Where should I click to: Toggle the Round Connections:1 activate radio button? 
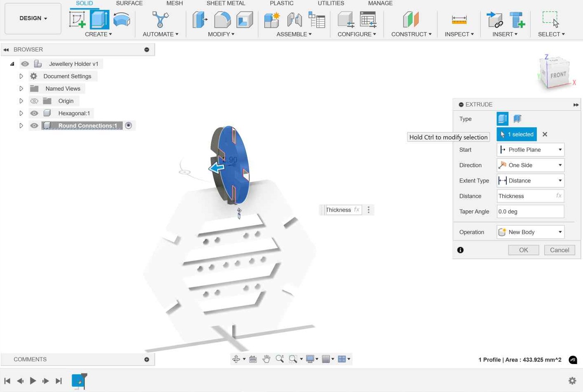point(128,126)
